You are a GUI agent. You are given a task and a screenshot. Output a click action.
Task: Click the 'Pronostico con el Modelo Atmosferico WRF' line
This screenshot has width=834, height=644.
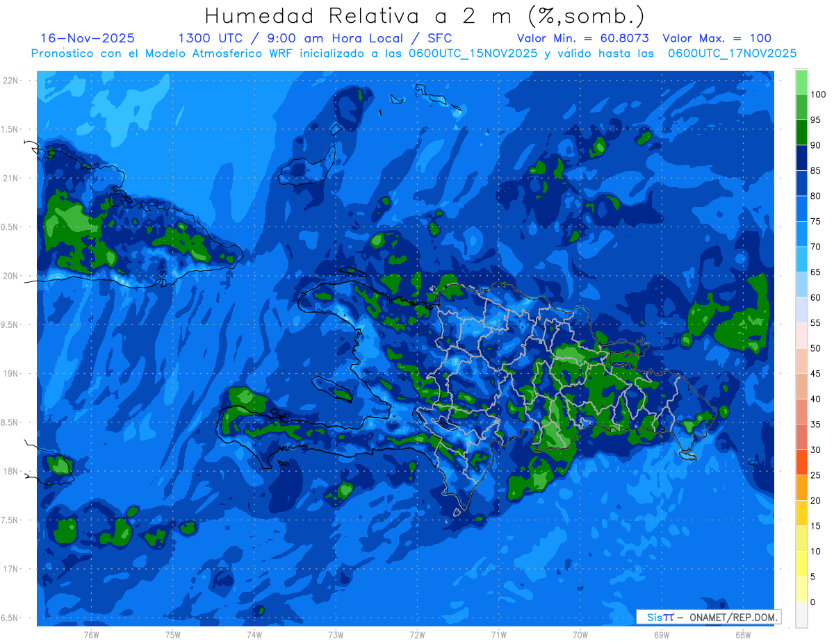(163, 53)
